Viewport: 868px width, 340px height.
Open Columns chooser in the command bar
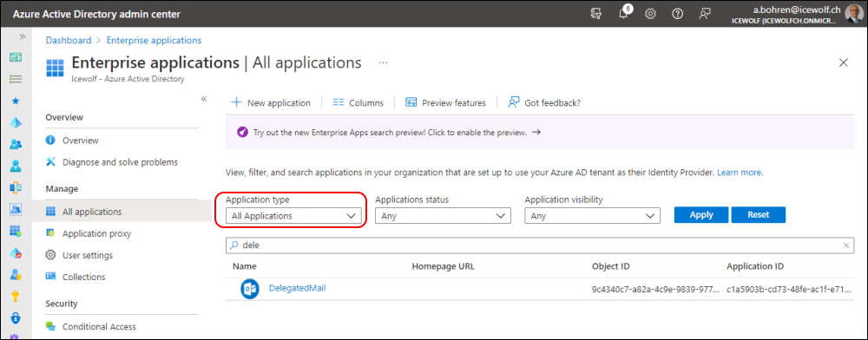pos(358,103)
